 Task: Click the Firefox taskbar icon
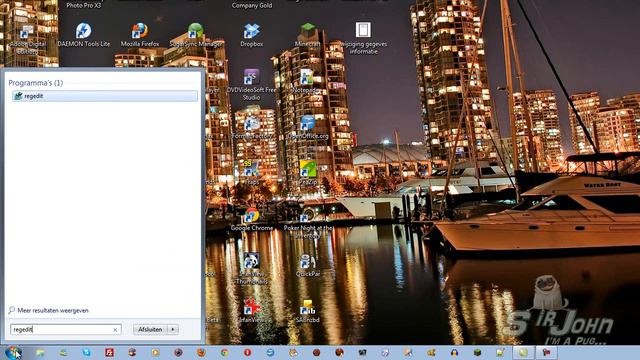(201, 353)
